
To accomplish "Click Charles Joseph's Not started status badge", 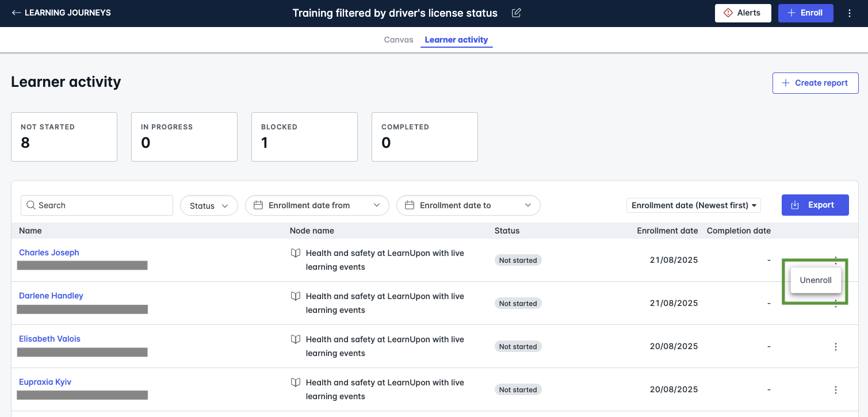I will [x=518, y=260].
